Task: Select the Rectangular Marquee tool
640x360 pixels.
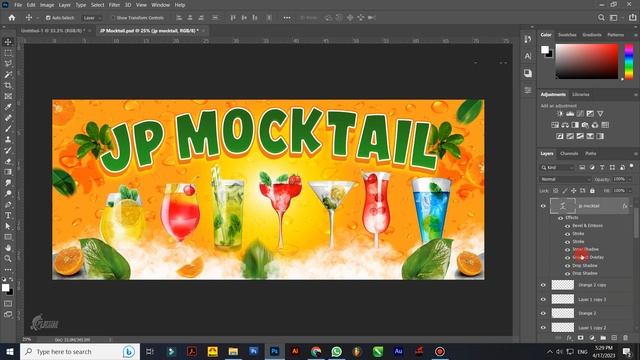Action: tap(8, 53)
